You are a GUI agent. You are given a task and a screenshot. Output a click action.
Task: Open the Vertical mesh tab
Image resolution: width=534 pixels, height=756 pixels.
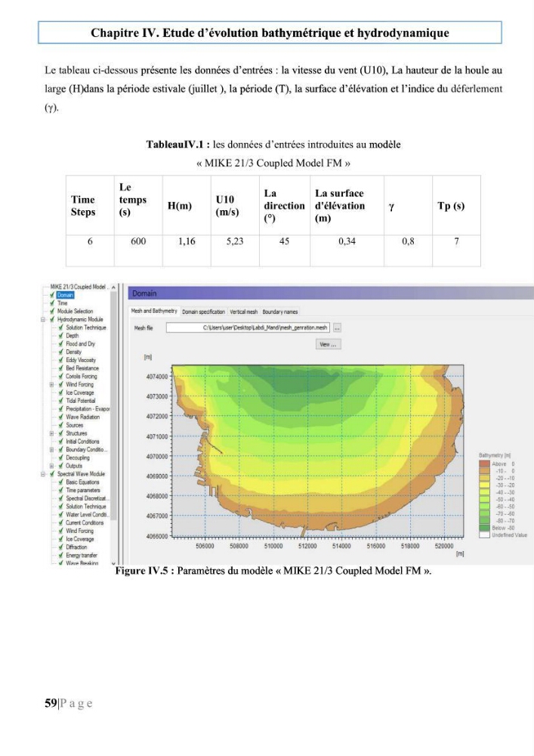pyautogui.click(x=244, y=312)
